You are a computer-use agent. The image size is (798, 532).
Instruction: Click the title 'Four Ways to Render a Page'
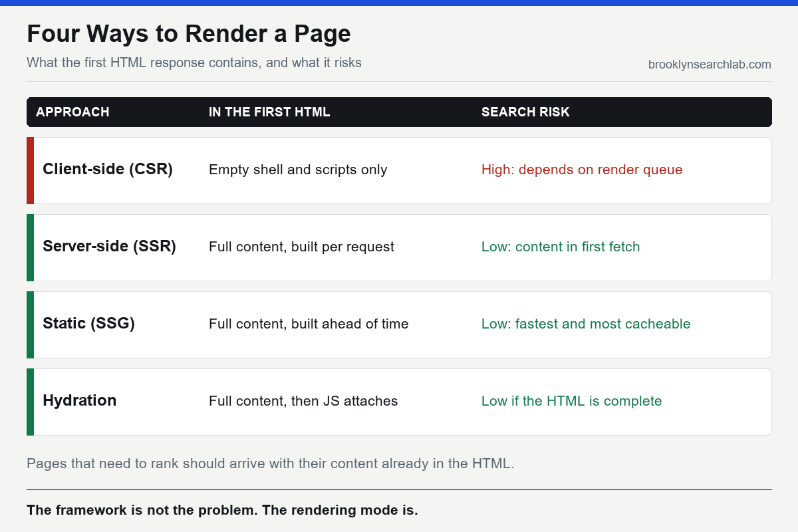(x=189, y=33)
